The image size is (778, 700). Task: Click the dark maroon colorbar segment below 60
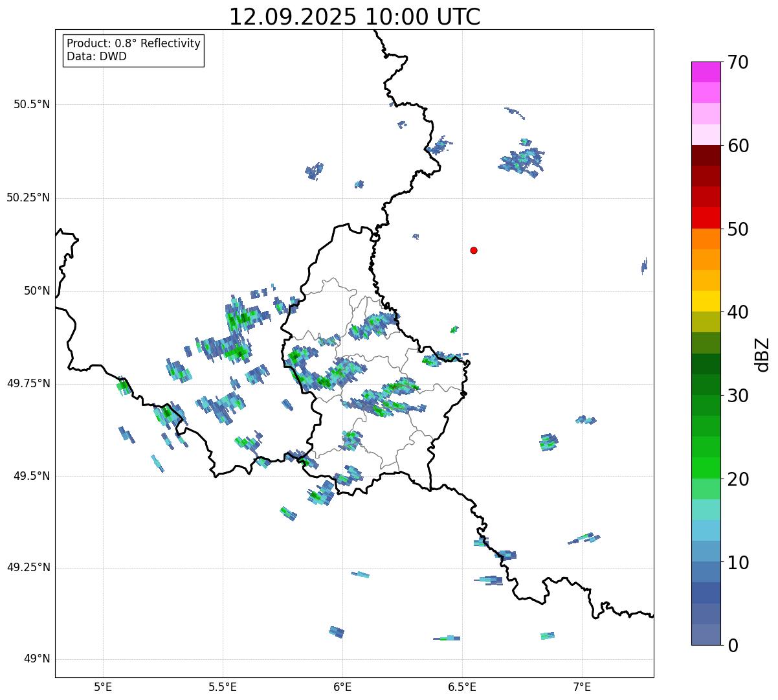coord(706,155)
